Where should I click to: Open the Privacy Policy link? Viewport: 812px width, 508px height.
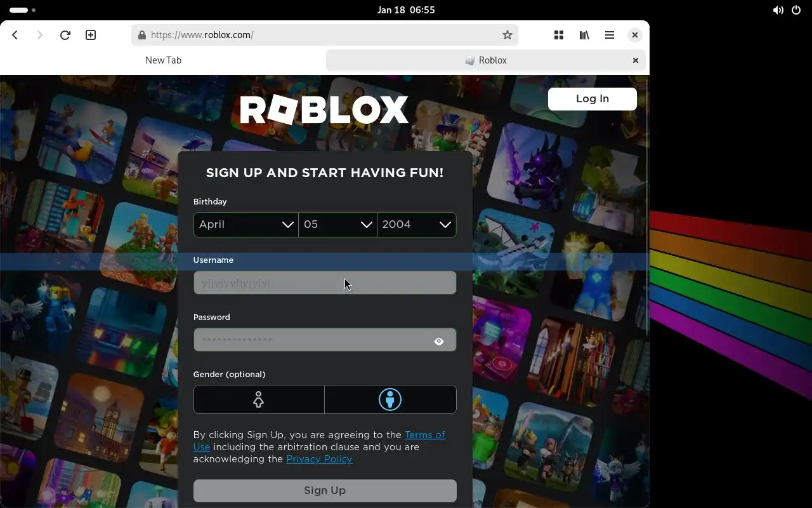click(x=319, y=459)
